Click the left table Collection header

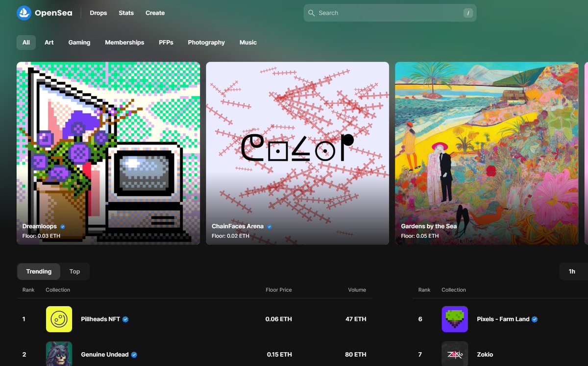point(58,290)
